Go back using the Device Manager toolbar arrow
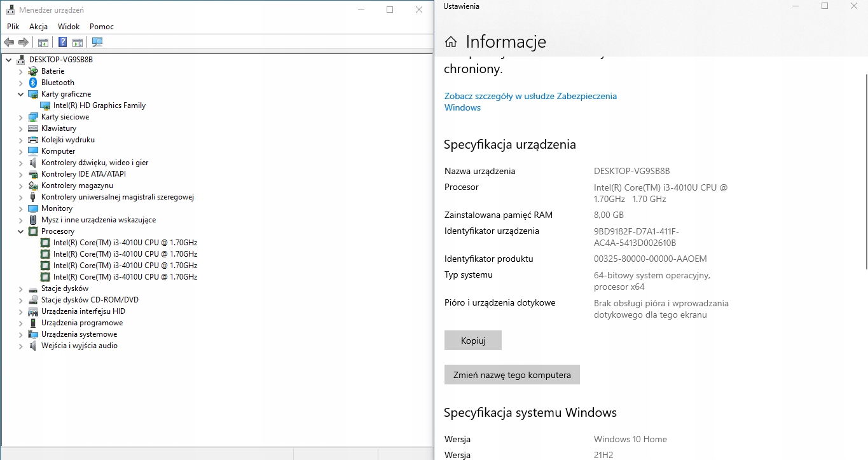 point(9,43)
